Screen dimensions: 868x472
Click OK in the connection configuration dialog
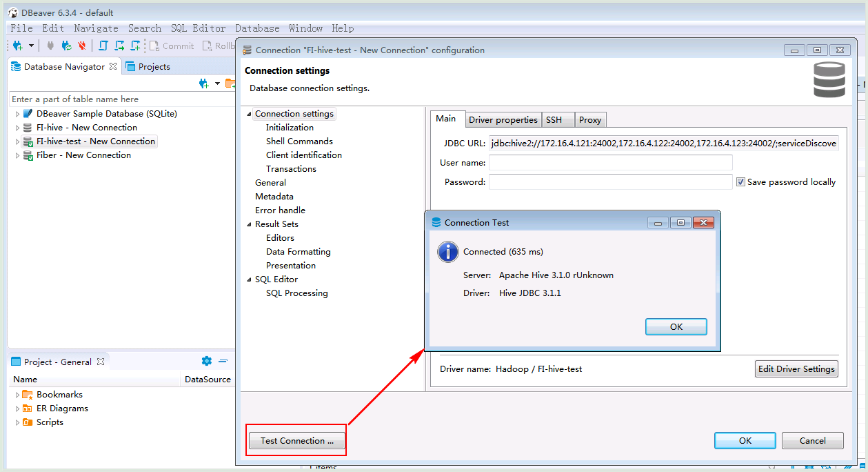tap(745, 440)
